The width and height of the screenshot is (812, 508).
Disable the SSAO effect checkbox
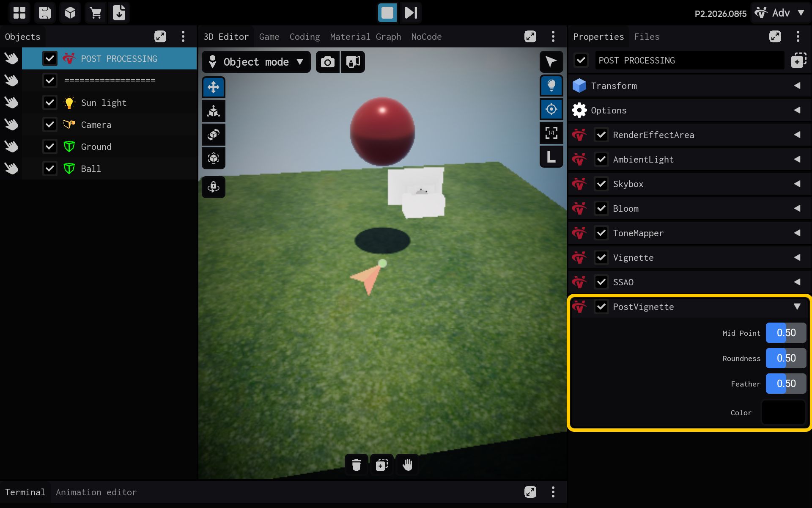[601, 282]
